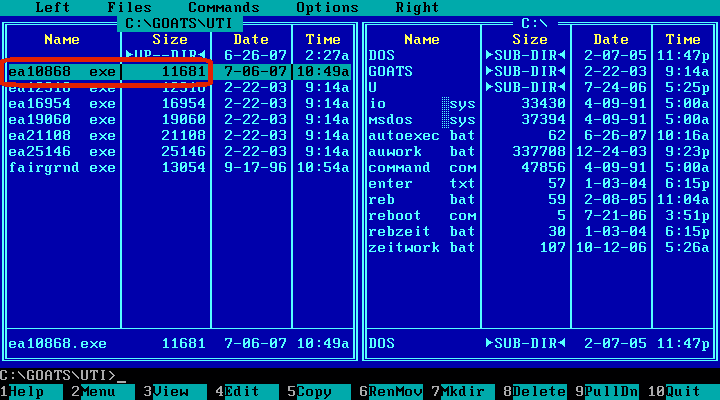720x400 pixels.
Task: Click the size value 47856
Action: [543, 168]
